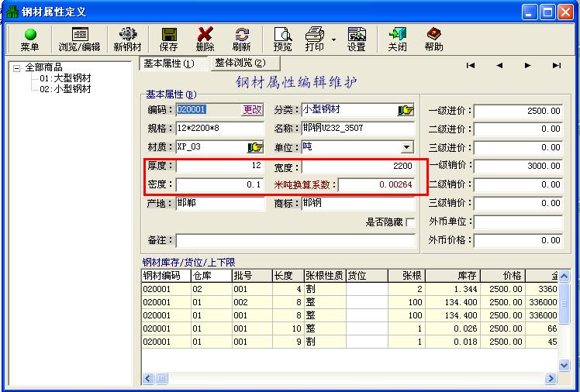
Task: Click the 三级销价 field
Action: (x=518, y=203)
